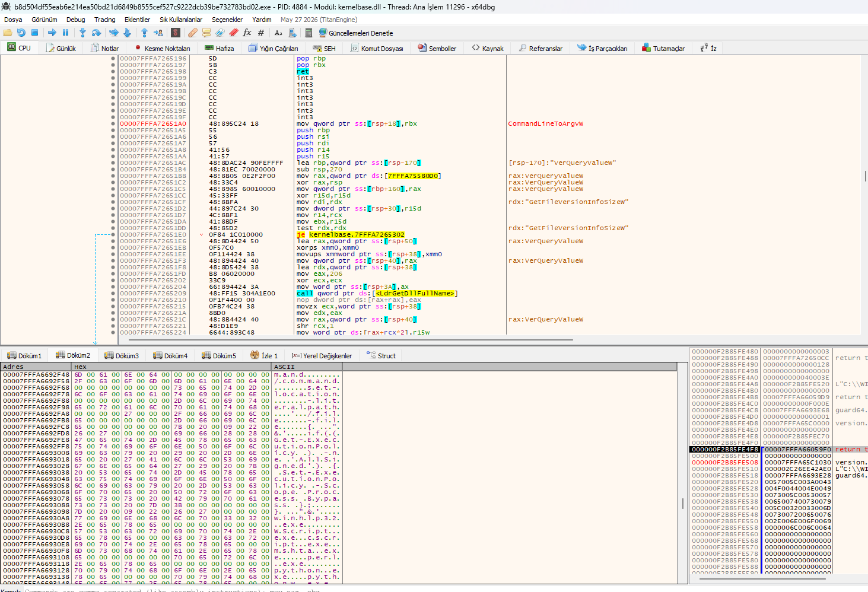The width and height of the screenshot is (868, 592).
Task: Click the Patches bandage icon
Action: (x=193, y=33)
